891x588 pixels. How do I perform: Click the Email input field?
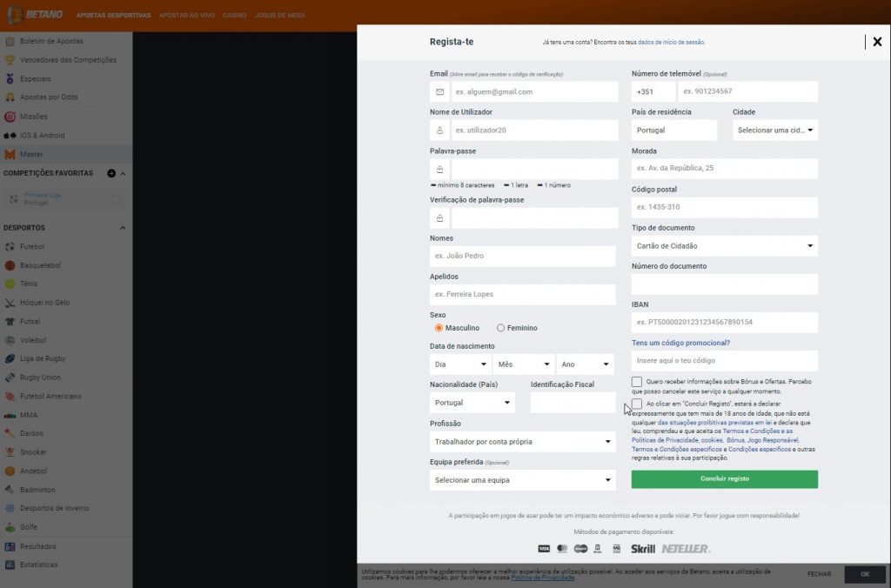[534, 91]
